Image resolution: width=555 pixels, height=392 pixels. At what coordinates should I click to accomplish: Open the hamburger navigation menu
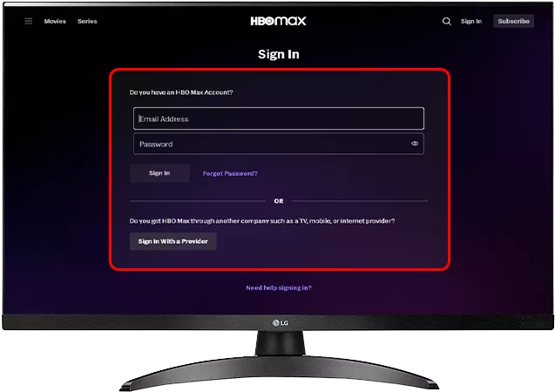[x=28, y=21]
